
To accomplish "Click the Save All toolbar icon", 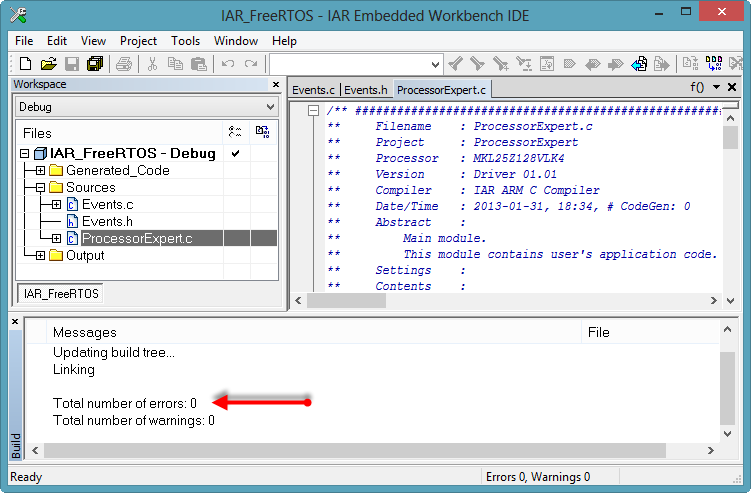I will click(95, 64).
